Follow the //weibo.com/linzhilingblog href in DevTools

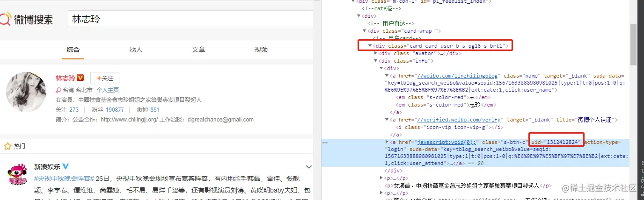point(458,76)
